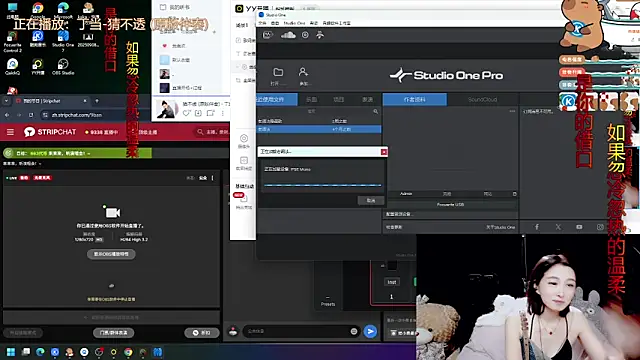The width and height of the screenshot is (640, 360).
Task: Click the center pill button below Stripchat video
Action: (113, 333)
